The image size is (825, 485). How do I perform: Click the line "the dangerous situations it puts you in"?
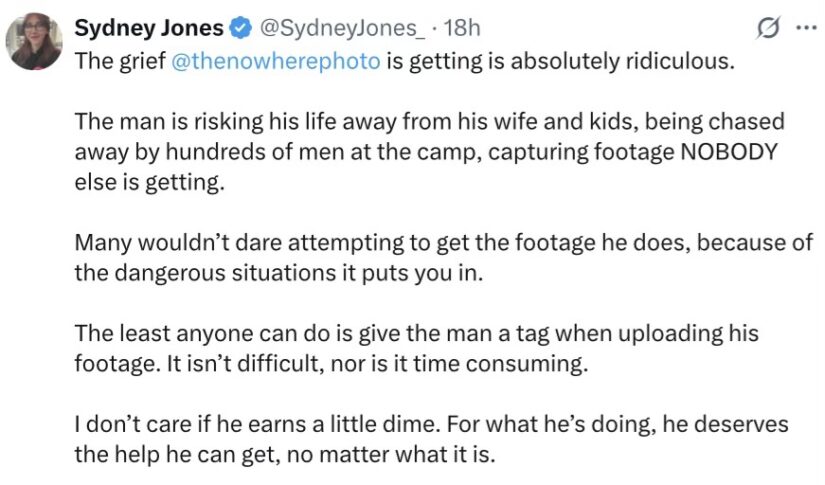pos(278,273)
